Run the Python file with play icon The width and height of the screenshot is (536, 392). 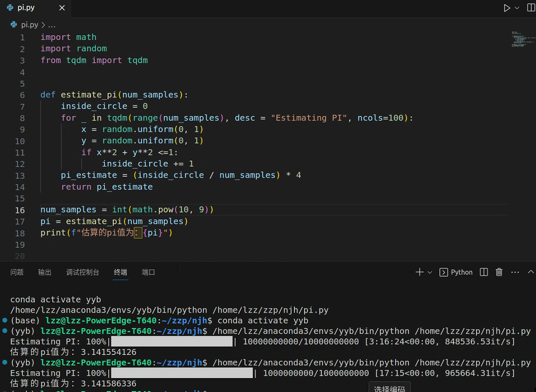click(x=507, y=8)
